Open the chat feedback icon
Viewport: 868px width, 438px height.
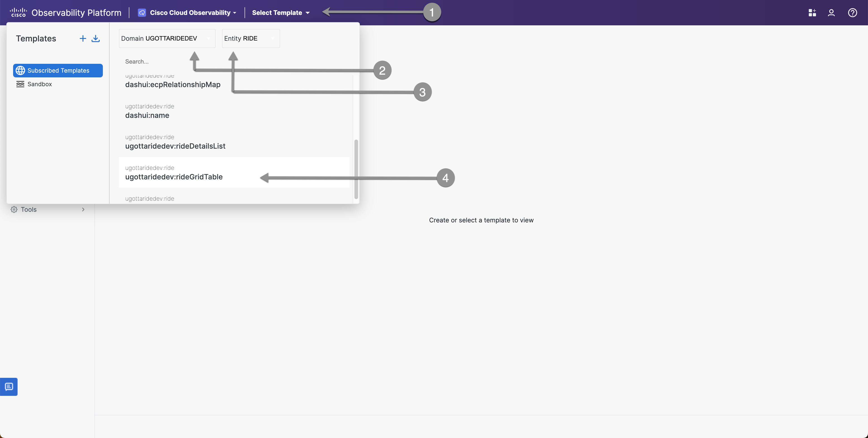pos(9,386)
